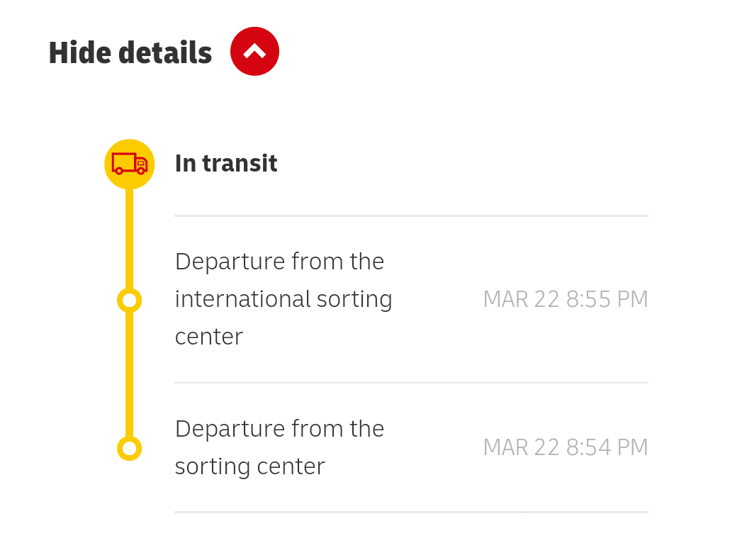
Task: Click the yellow delivery truck status icon
Action: click(x=129, y=164)
